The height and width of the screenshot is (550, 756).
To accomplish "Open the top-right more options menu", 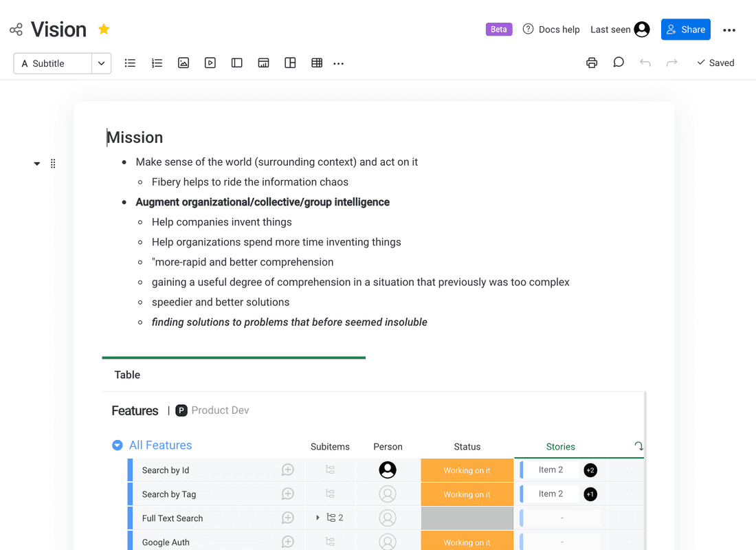I will click(729, 30).
